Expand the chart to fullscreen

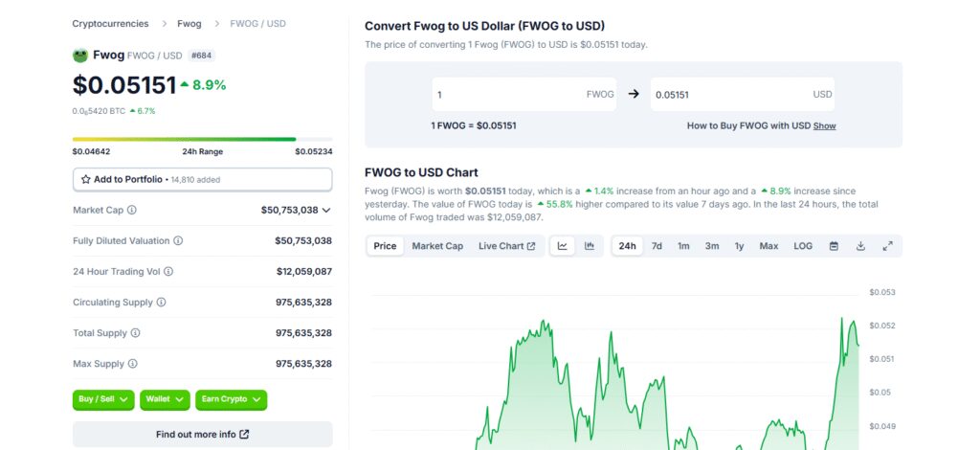coord(887,246)
